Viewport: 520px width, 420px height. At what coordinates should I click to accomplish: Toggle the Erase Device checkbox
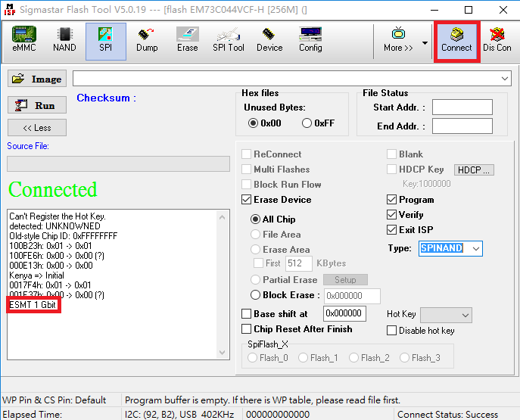[276, 200]
